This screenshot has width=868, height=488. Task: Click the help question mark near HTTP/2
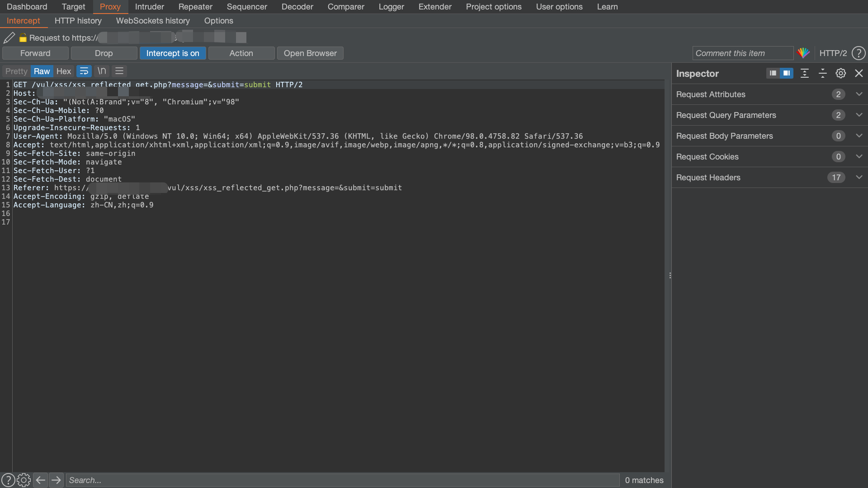(859, 53)
